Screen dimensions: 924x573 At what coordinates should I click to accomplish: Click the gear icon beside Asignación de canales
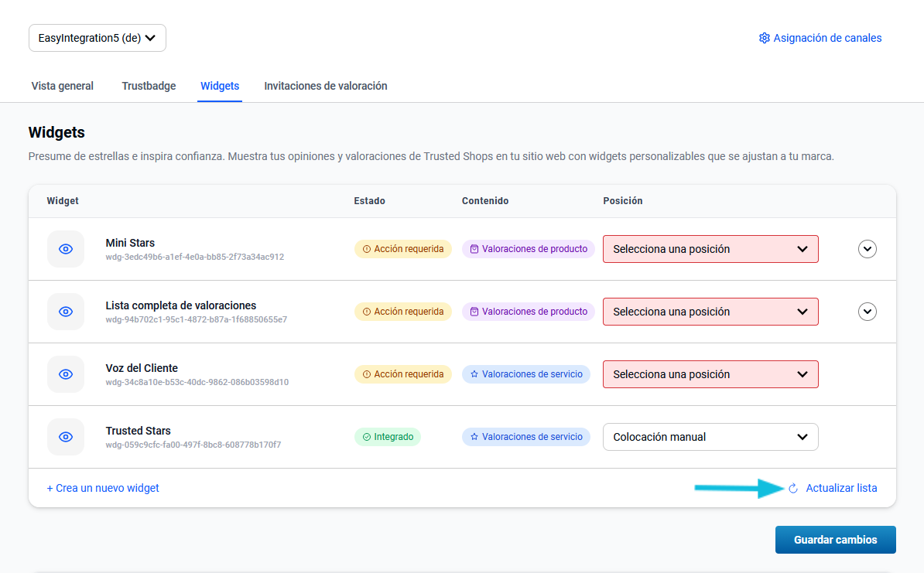[x=764, y=38]
